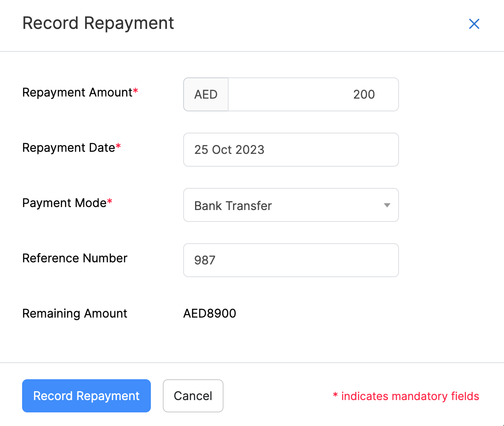Click the Record Repayment button
This screenshot has width=504, height=426.
tap(86, 396)
